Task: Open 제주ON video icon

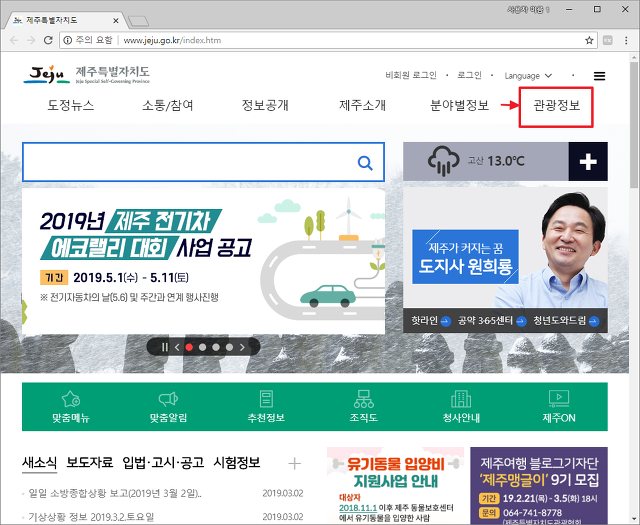Action: [x=559, y=399]
